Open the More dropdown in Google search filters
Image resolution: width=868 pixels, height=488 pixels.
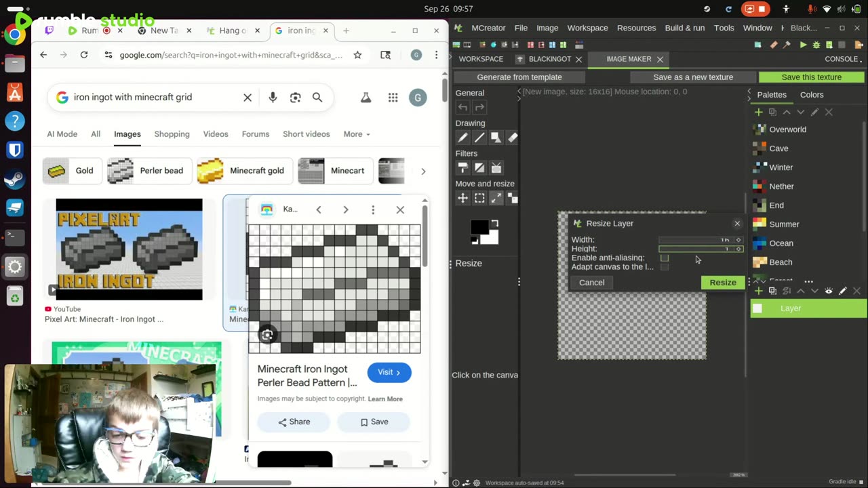(x=357, y=134)
